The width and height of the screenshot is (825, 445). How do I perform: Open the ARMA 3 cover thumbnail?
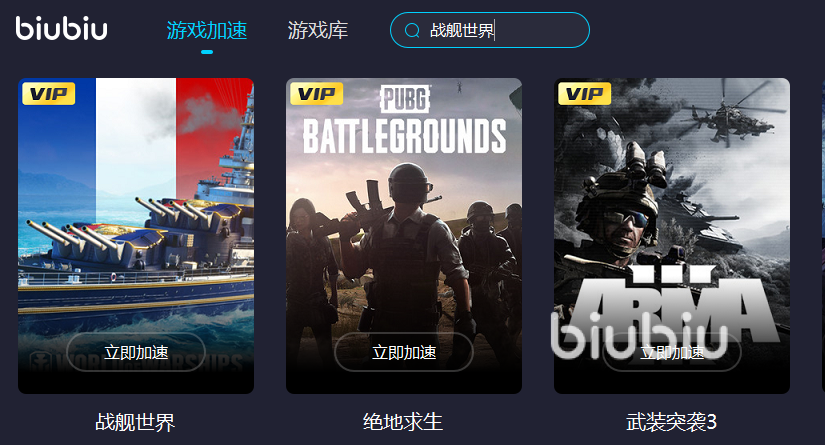coord(672,236)
